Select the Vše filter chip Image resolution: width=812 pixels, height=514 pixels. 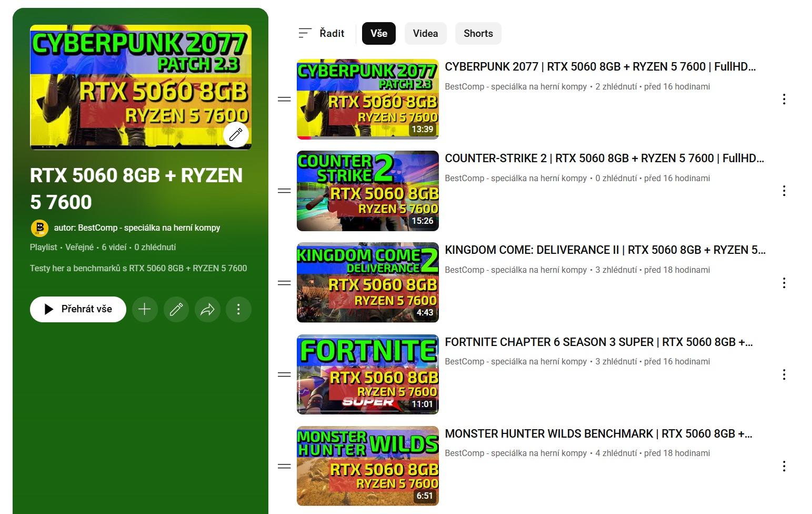click(x=379, y=33)
